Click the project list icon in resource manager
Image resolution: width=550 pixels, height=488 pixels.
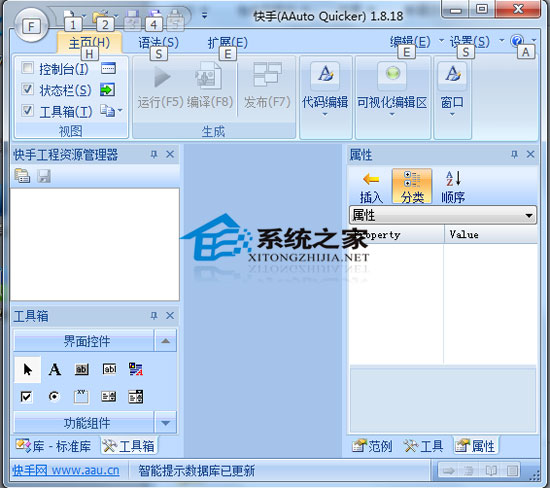click(x=22, y=175)
